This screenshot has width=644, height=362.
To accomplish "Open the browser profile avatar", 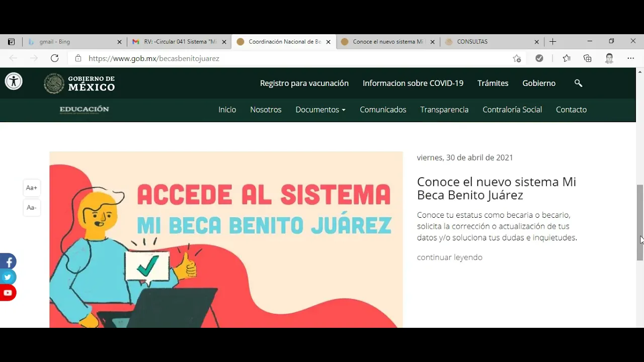I will pyautogui.click(x=609, y=58).
